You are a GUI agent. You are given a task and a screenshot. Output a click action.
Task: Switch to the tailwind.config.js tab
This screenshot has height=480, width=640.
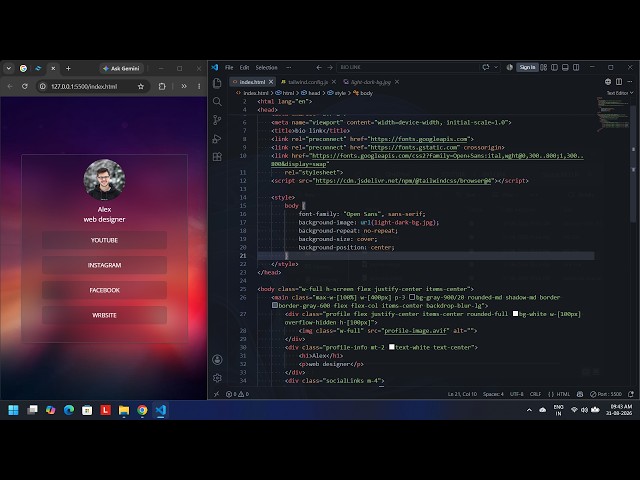(307, 82)
